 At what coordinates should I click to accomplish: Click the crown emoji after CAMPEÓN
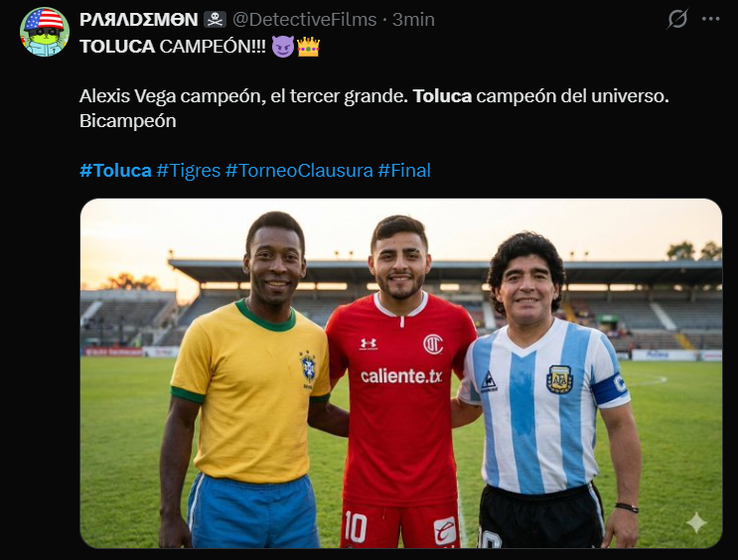click(308, 47)
